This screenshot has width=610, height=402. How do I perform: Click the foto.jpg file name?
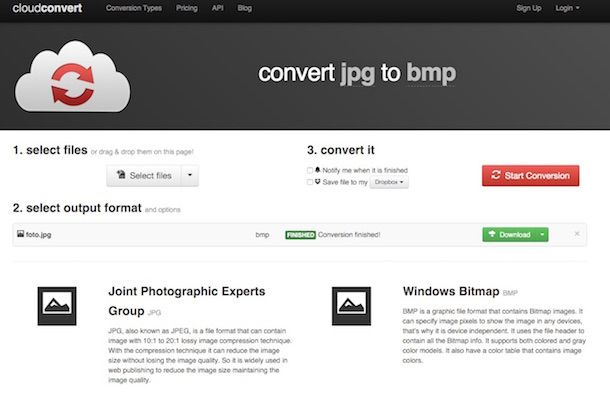point(39,235)
